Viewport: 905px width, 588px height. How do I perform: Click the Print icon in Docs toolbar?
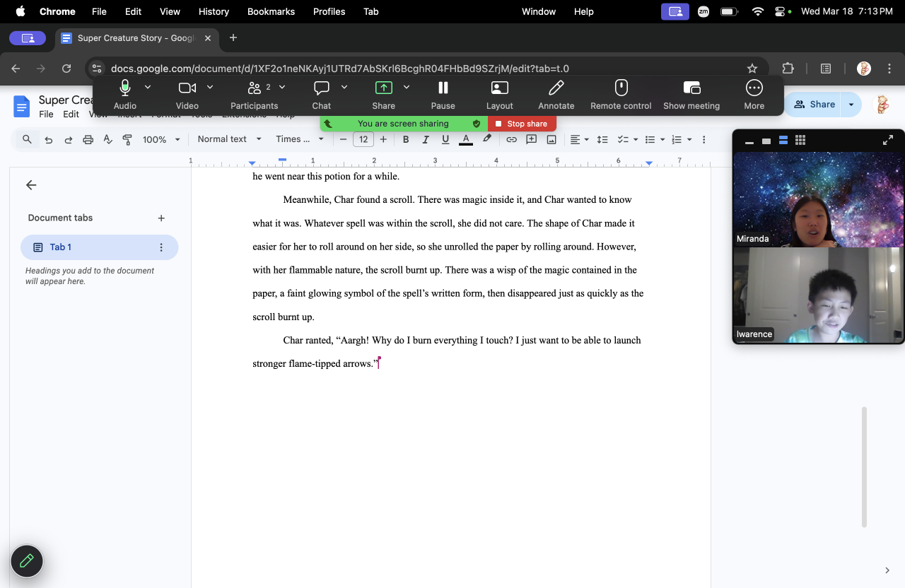[x=88, y=140]
